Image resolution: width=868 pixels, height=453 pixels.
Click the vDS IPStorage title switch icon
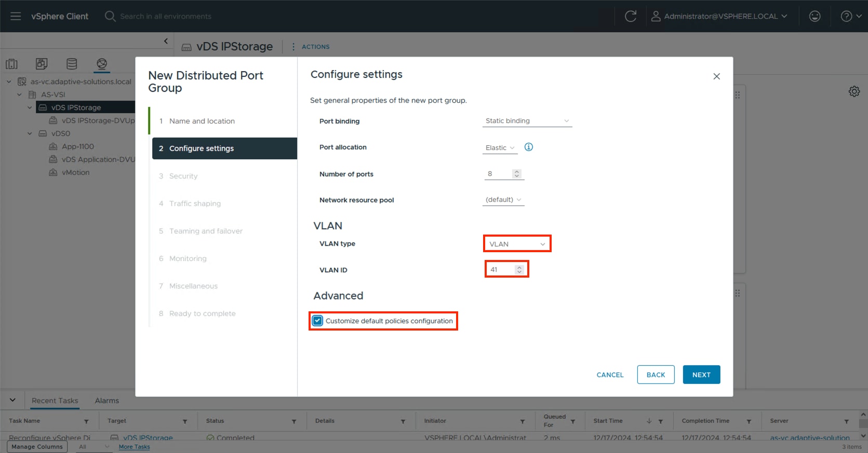coord(186,47)
